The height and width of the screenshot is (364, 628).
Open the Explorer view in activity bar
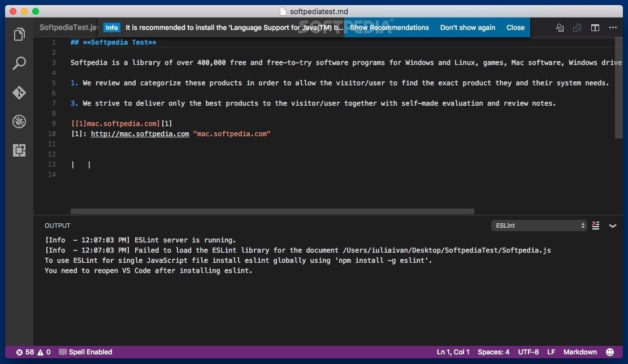point(19,34)
